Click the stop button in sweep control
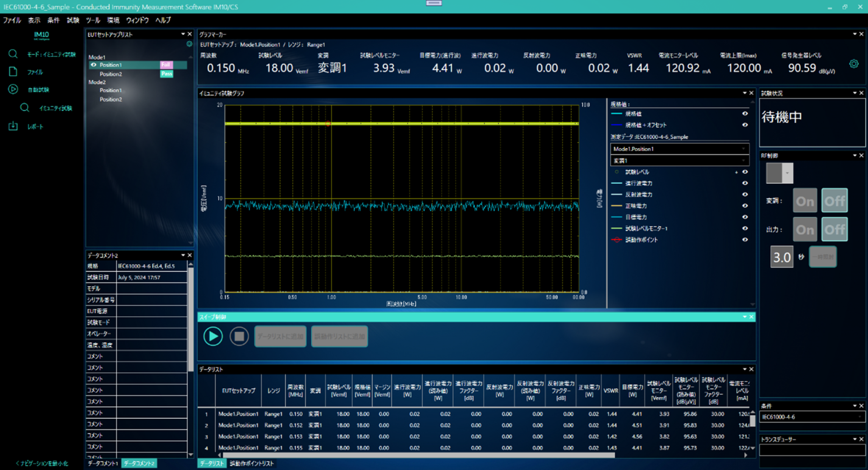The width and height of the screenshot is (868, 470). coord(239,337)
